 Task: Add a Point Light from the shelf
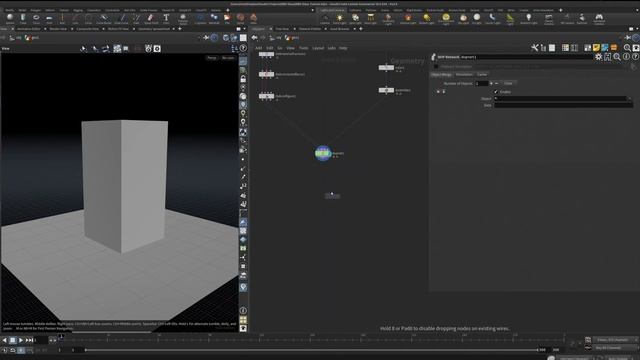(340, 18)
